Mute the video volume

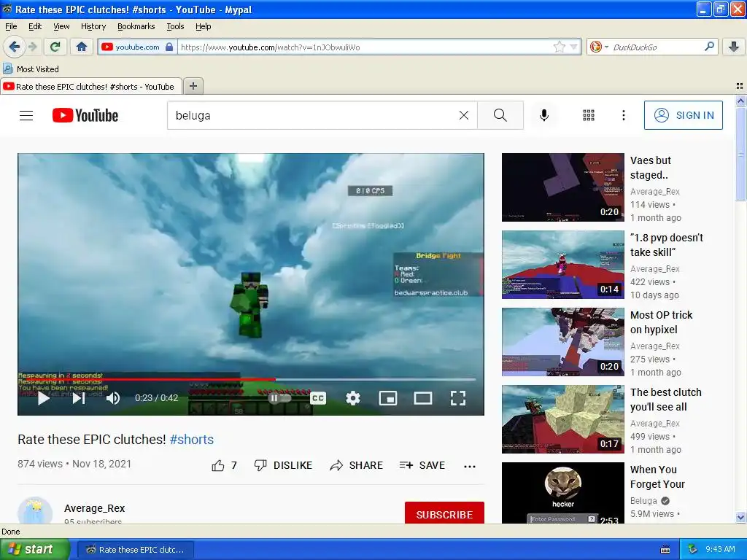[113, 398]
